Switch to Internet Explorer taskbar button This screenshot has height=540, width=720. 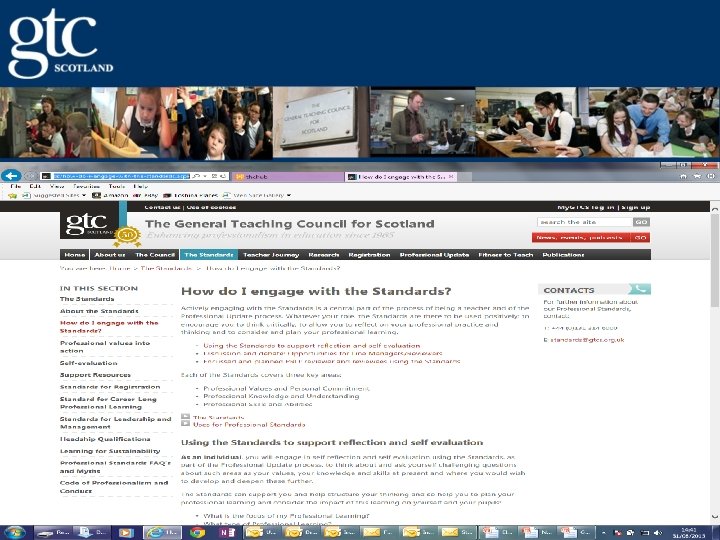point(162,533)
